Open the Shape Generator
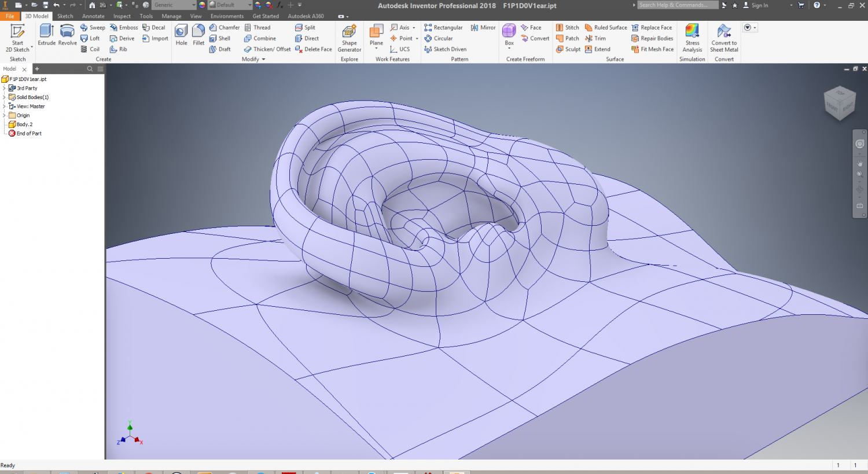 349,38
